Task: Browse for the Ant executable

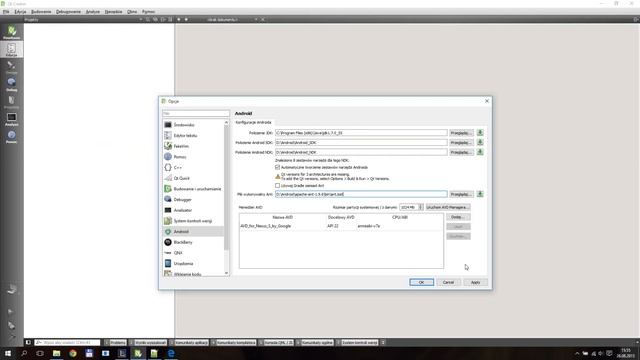Action: coord(461,194)
